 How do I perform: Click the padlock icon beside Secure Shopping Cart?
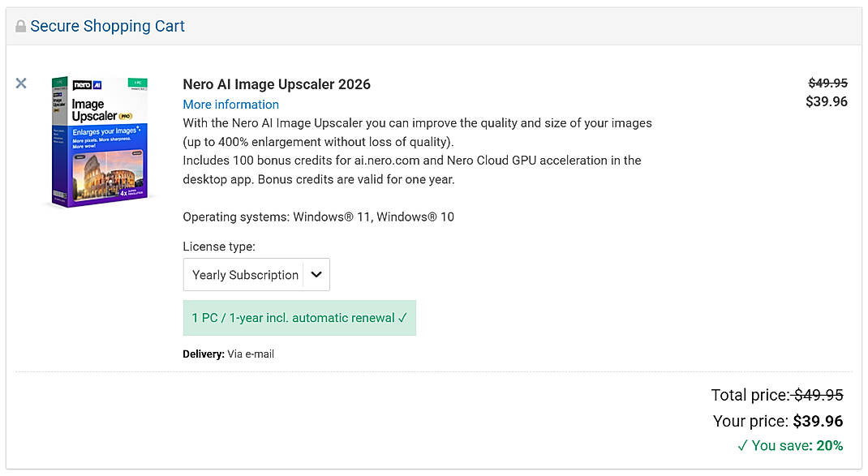[20, 26]
